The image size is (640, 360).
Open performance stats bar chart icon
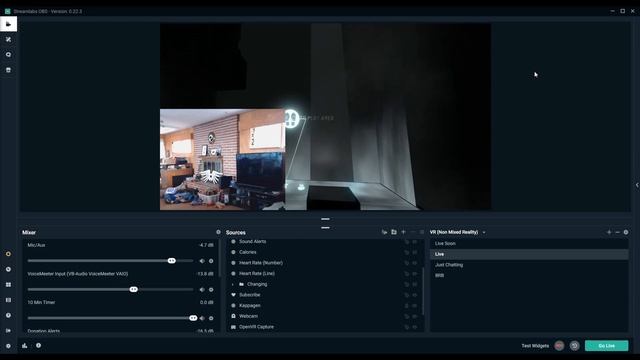pyautogui.click(x=25, y=346)
